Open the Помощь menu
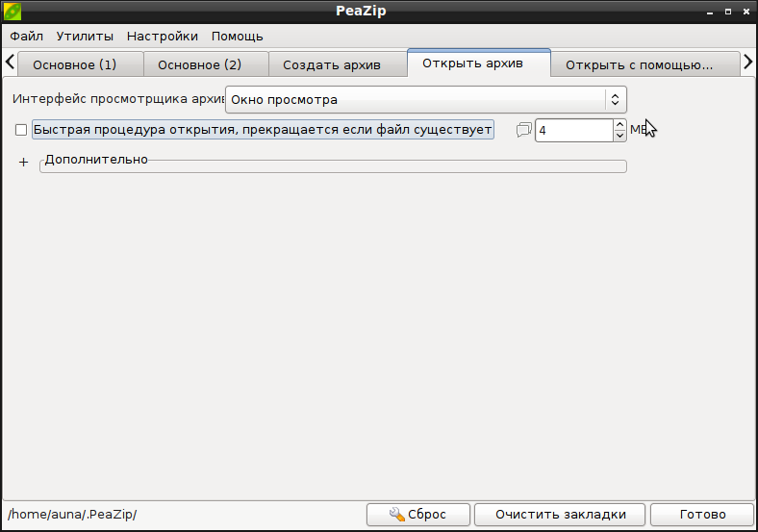 point(238,37)
